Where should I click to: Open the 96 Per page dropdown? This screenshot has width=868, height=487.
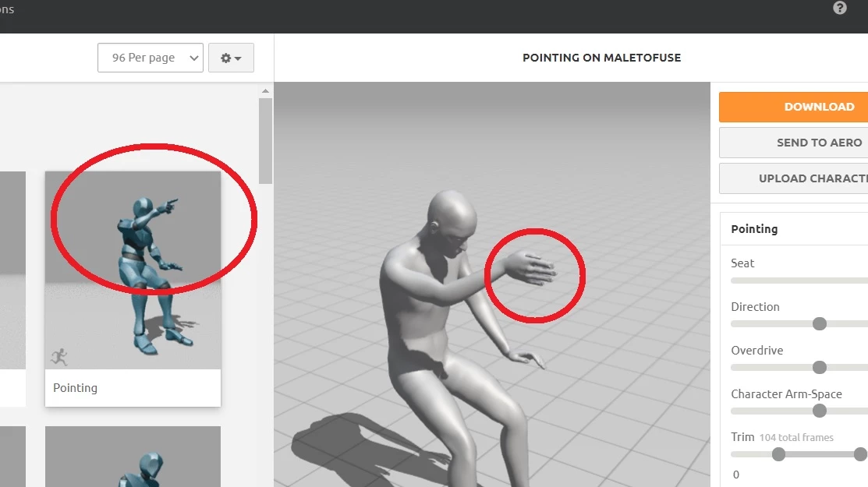point(150,58)
